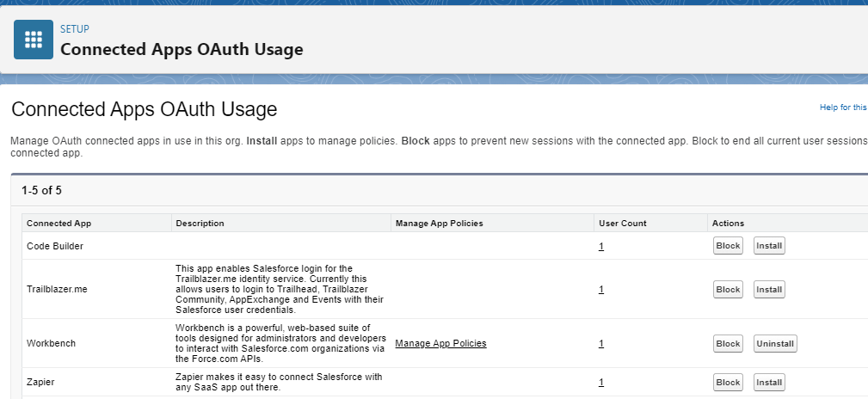
Task: Install the Trailblazer.me app
Action: click(x=769, y=290)
